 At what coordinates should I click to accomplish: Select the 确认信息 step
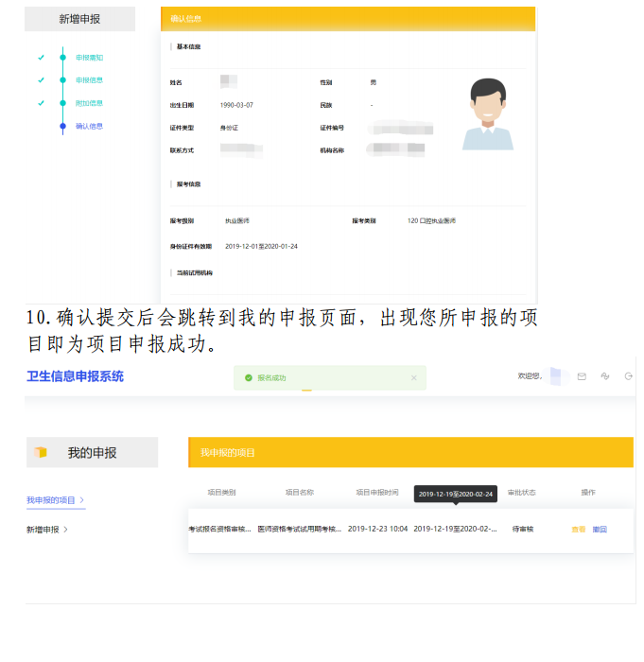89,126
